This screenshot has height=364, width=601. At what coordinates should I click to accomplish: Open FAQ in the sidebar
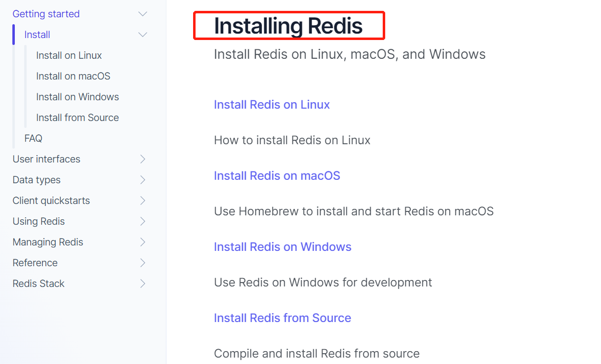[33, 139]
